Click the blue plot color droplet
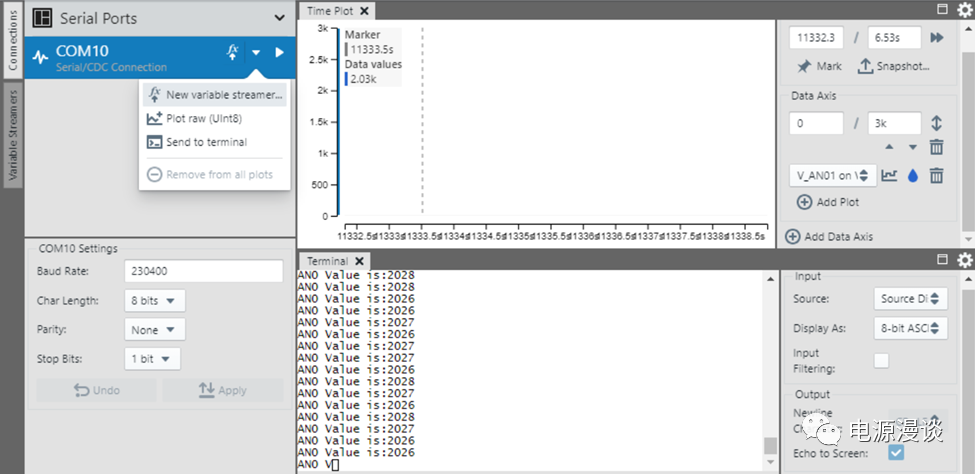Screen dimensions: 975x474 point(913,176)
